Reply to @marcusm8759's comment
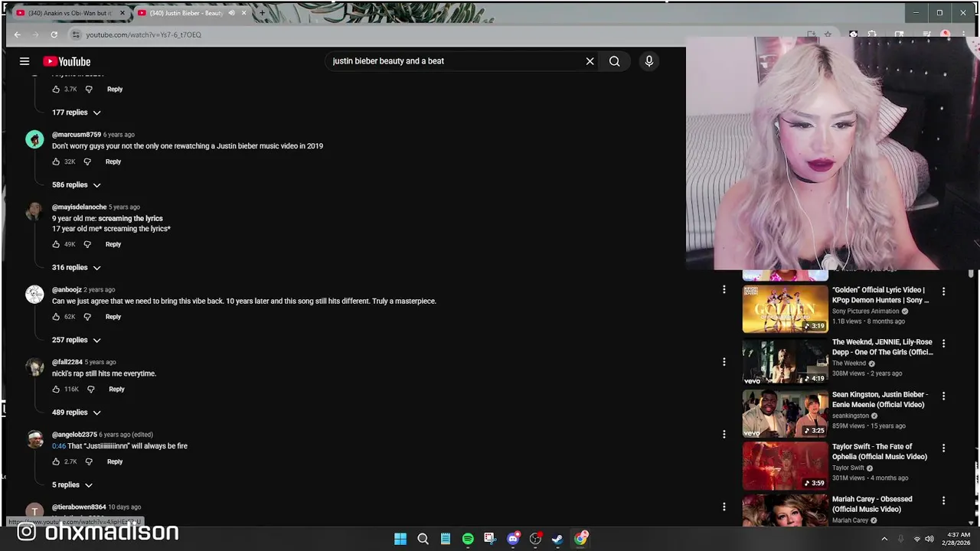980x551 pixels. point(113,161)
